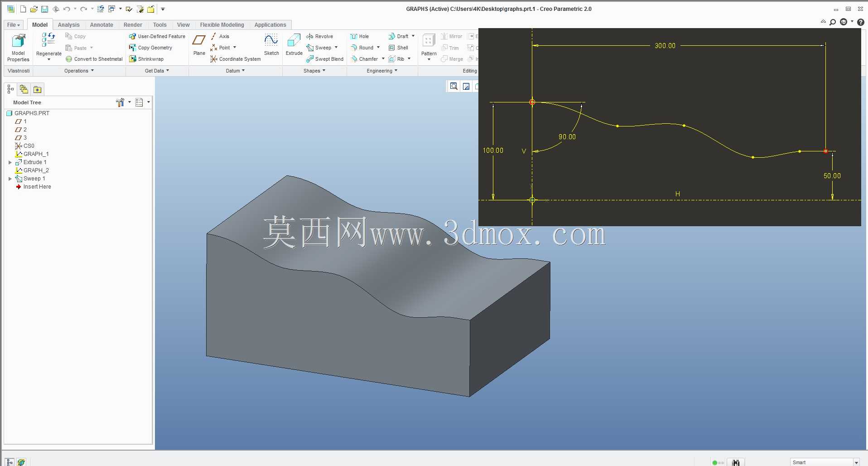Screen dimensions: 868x466
Task: Expand the Sweep 1 tree node
Action: [10, 179]
